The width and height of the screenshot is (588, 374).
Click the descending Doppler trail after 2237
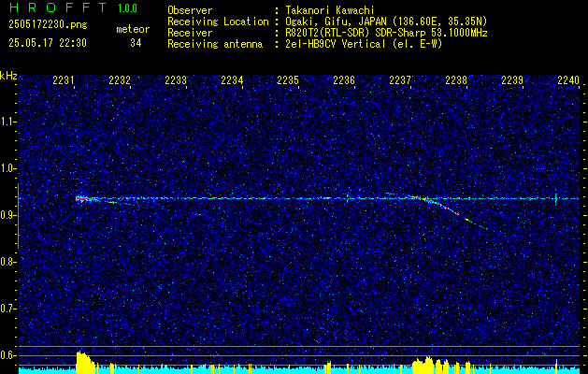(x=450, y=212)
